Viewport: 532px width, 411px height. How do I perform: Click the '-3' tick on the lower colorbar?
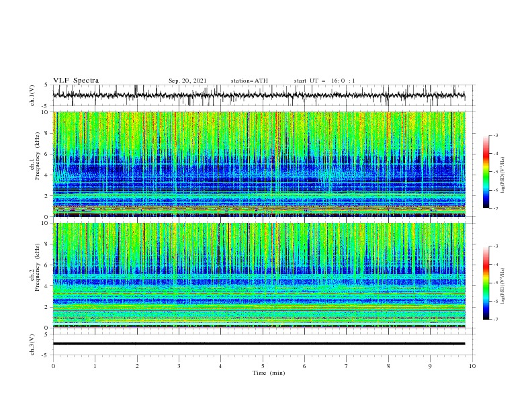coord(495,246)
